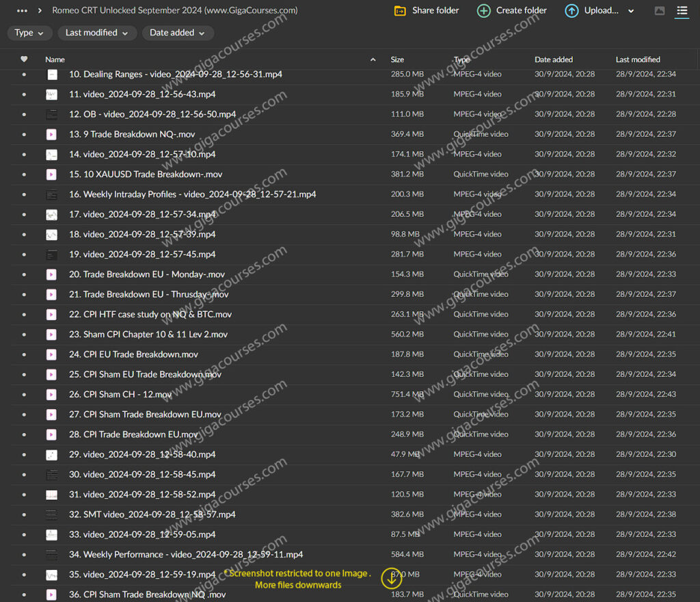Click the favourite heart column header
The image size is (700, 602).
[25, 60]
